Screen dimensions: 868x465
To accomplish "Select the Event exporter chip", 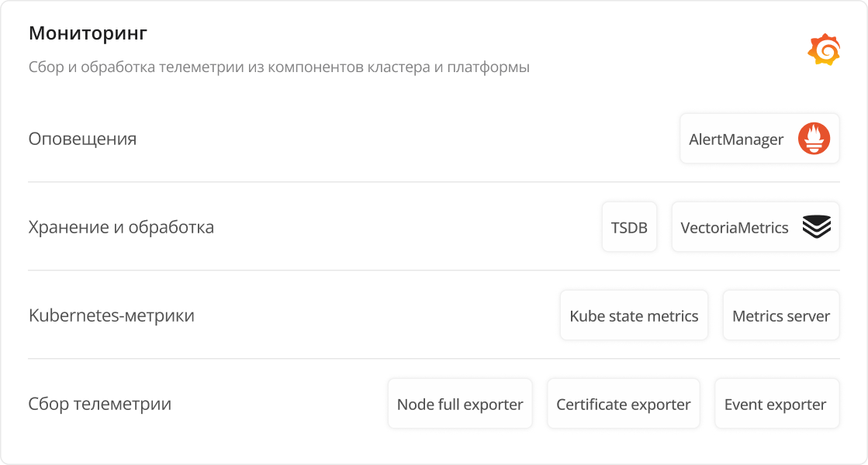I will click(x=776, y=404).
